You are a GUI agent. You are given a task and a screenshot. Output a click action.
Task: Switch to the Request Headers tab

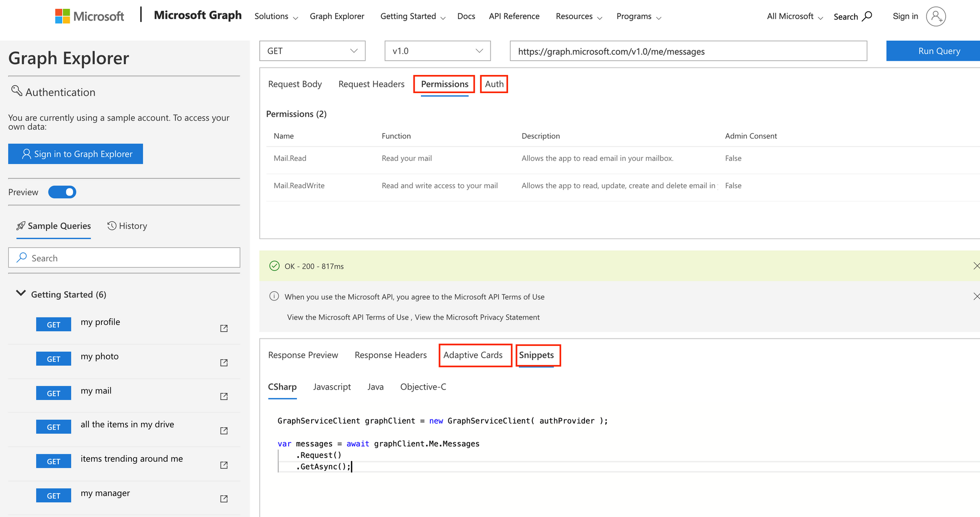pos(371,84)
